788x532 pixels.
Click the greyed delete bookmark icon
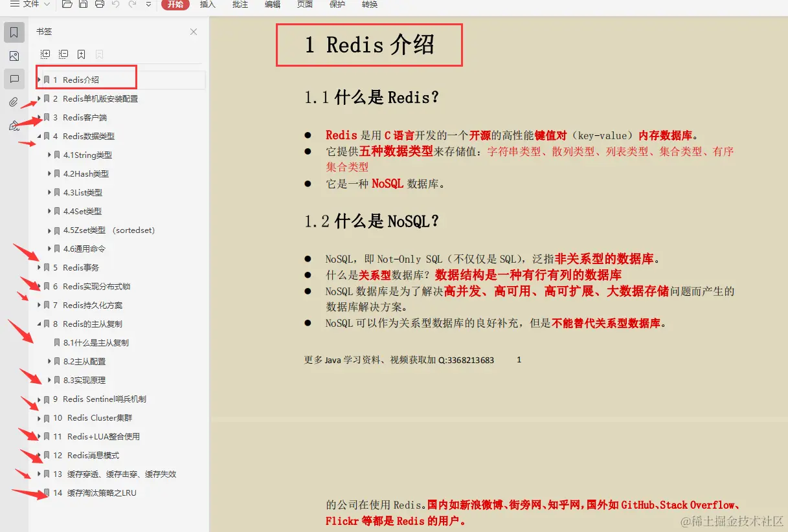(100, 54)
